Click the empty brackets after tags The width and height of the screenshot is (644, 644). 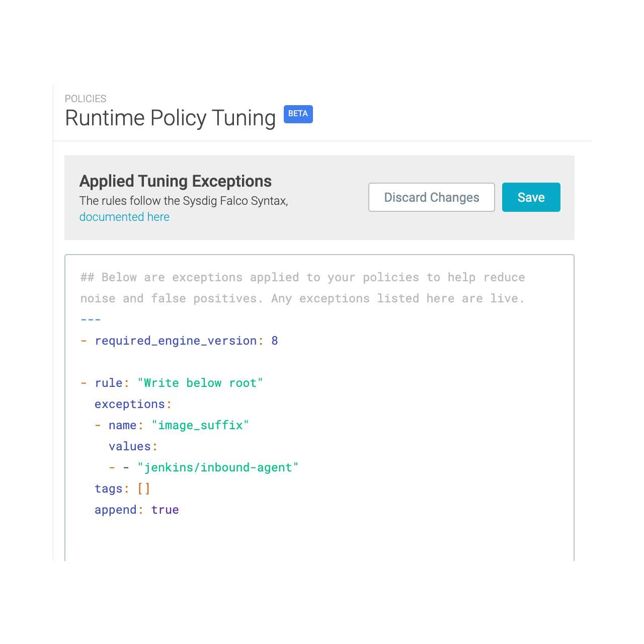coord(143,489)
